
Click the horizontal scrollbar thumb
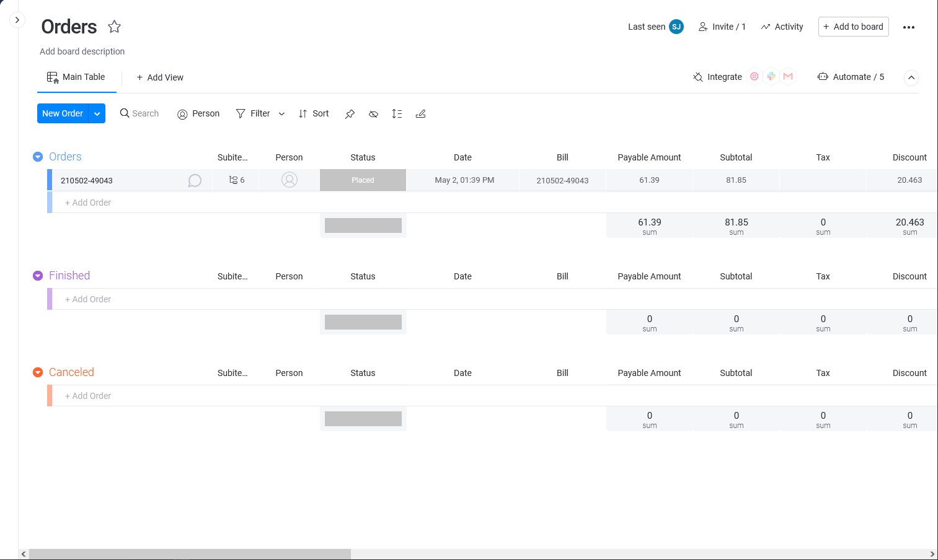[x=190, y=554]
